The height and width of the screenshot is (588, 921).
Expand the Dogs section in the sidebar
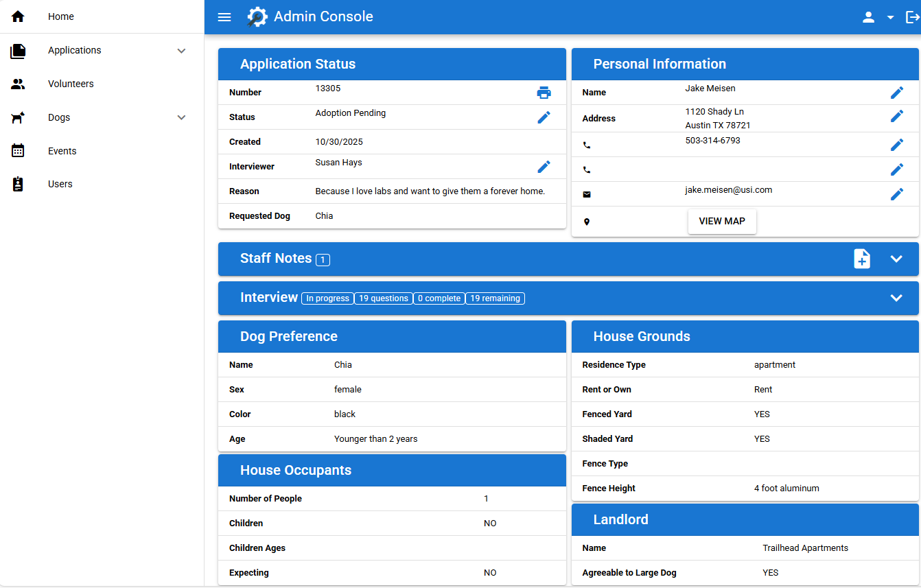pos(181,117)
